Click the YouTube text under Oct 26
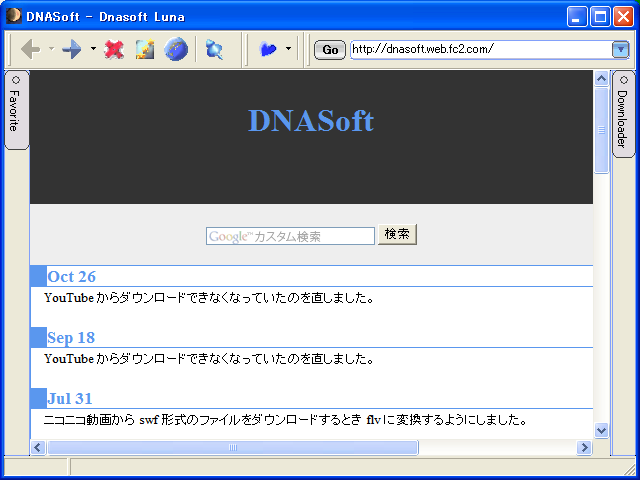 click(x=209, y=298)
